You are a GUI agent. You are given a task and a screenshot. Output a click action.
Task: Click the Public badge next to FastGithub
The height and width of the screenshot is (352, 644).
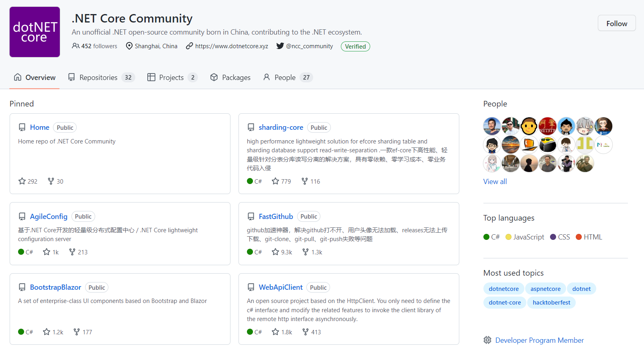[309, 217]
